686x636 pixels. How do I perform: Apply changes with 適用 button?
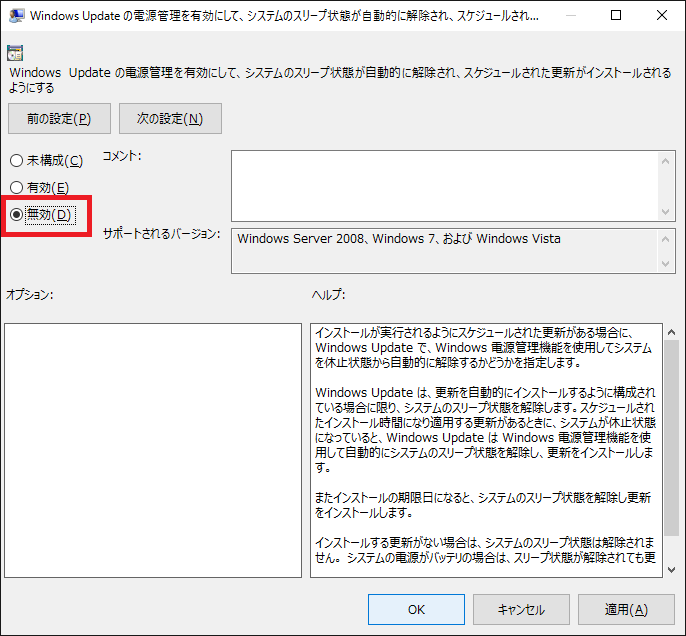click(626, 609)
